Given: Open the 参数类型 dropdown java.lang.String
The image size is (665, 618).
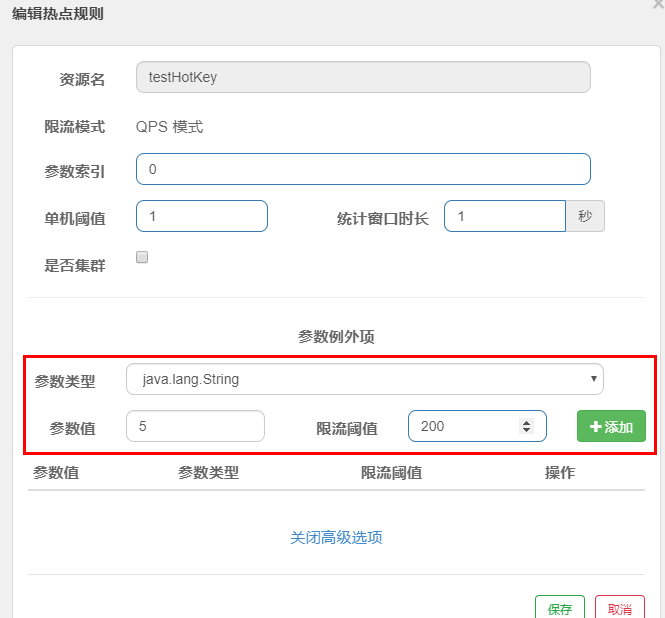Looking at the screenshot, I should 365,379.
